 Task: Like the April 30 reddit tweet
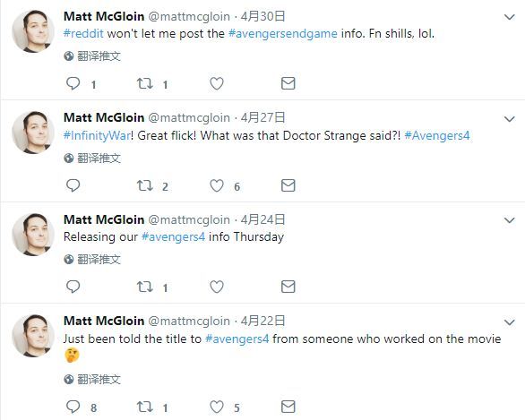[217, 83]
